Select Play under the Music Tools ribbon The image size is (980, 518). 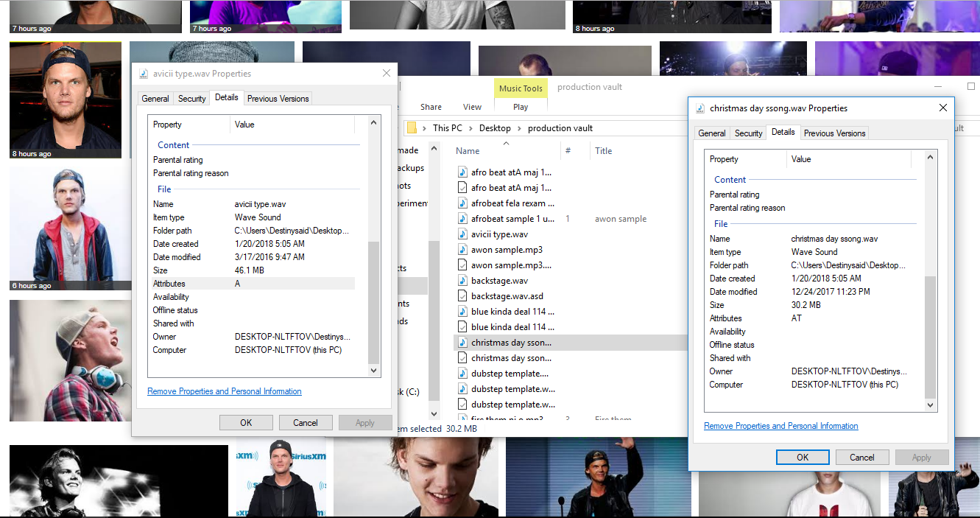coord(521,106)
